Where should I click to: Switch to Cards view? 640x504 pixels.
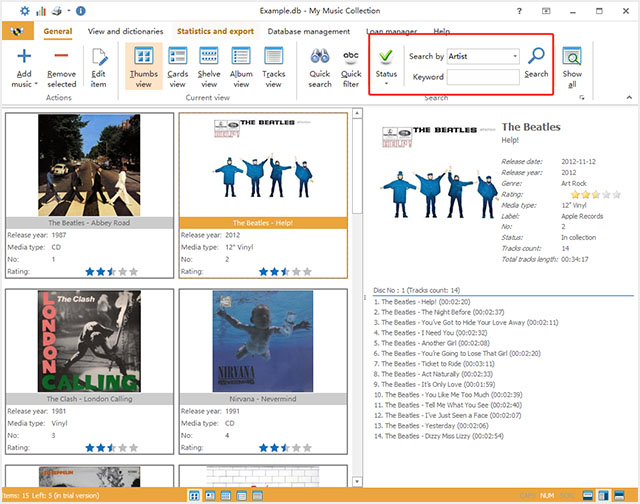(x=177, y=67)
